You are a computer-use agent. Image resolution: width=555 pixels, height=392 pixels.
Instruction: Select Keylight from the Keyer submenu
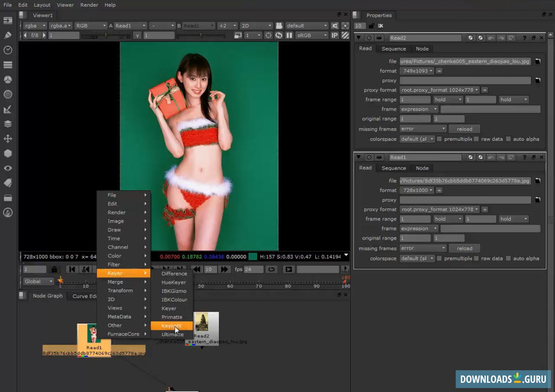(x=171, y=326)
